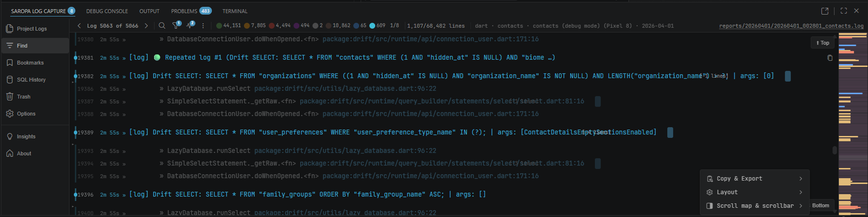The image size is (868, 217).
Task: Click the 1/8 filter count indicator
Action: 394,26
